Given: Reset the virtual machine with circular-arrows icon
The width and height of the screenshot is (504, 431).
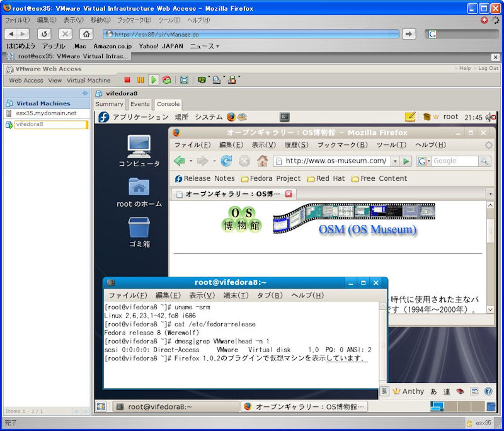Looking at the screenshot, I should pyautogui.click(x=166, y=80).
